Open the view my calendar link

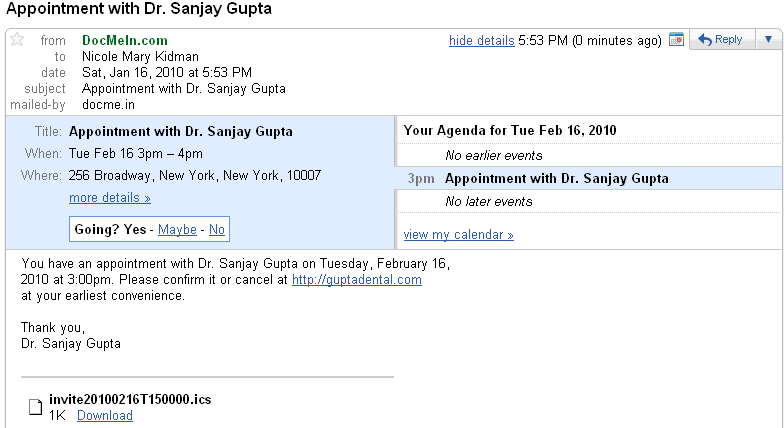point(458,235)
